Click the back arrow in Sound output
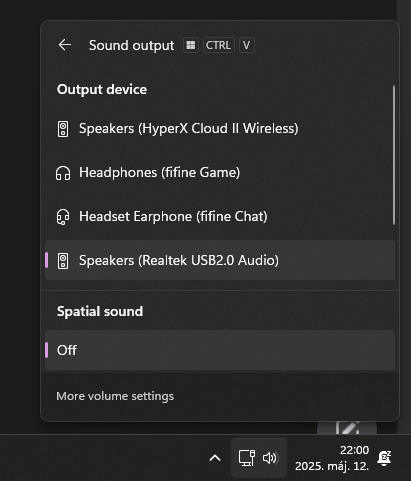The image size is (411, 481). pyautogui.click(x=65, y=45)
